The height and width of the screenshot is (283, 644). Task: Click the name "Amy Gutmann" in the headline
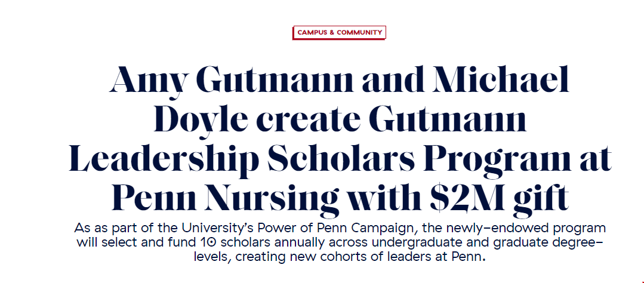[x=232, y=80]
